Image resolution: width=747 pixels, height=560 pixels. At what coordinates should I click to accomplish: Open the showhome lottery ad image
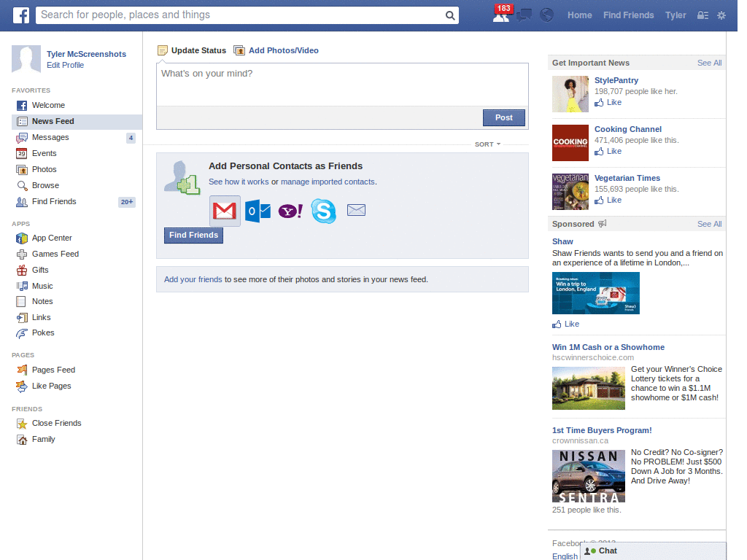point(589,388)
